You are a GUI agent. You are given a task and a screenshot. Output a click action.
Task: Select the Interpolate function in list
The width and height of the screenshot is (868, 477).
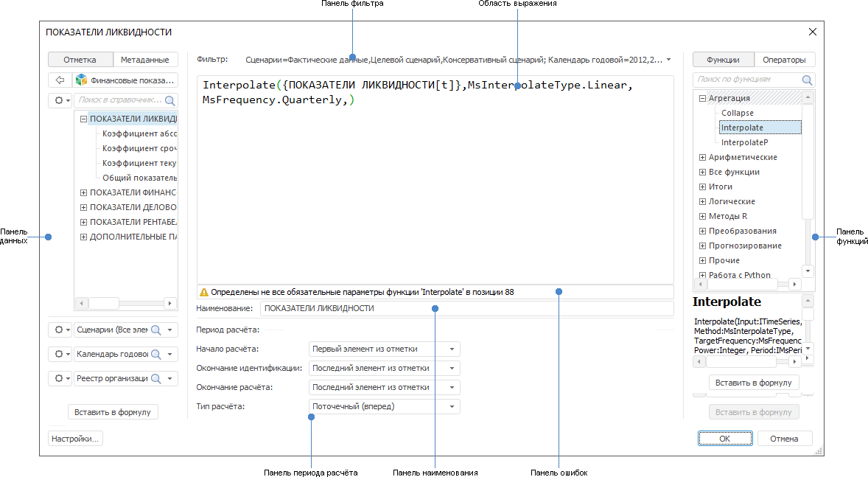(x=760, y=128)
